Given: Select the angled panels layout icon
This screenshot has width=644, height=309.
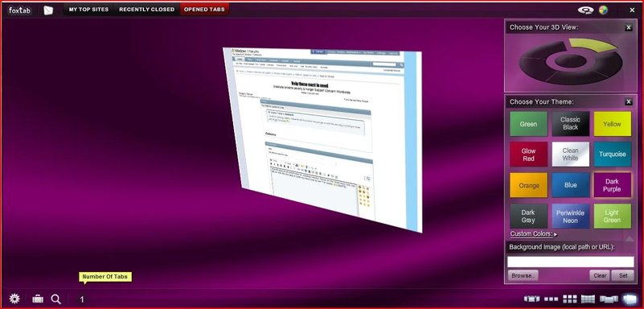Looking at the screenshot, I should point(532,299).
